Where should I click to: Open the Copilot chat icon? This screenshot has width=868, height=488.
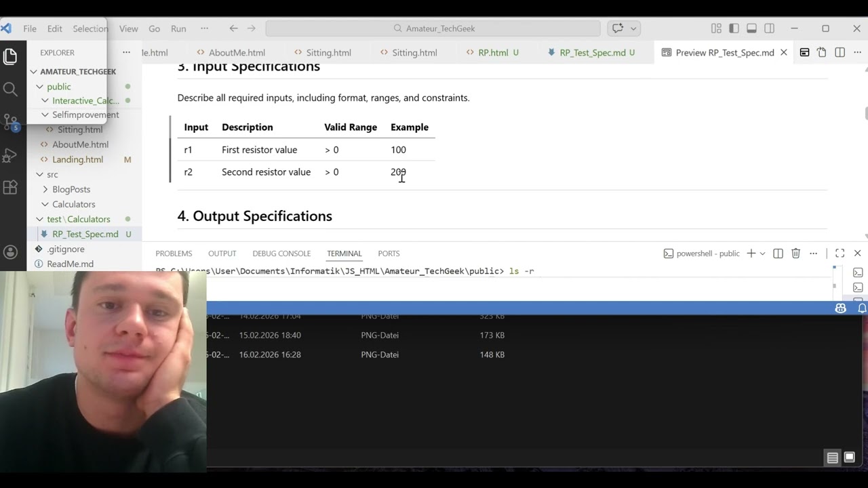pyautogui.click(x=618, y=28)
